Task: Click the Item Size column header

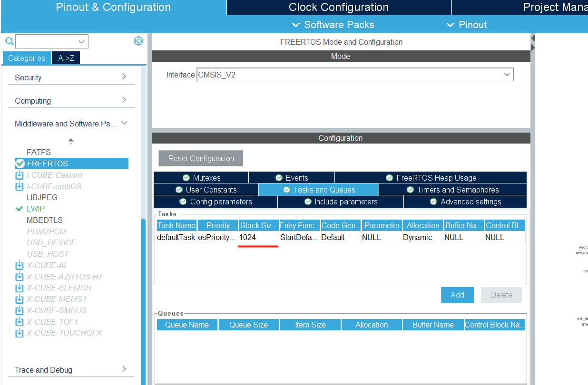Action: click(310, 325)
